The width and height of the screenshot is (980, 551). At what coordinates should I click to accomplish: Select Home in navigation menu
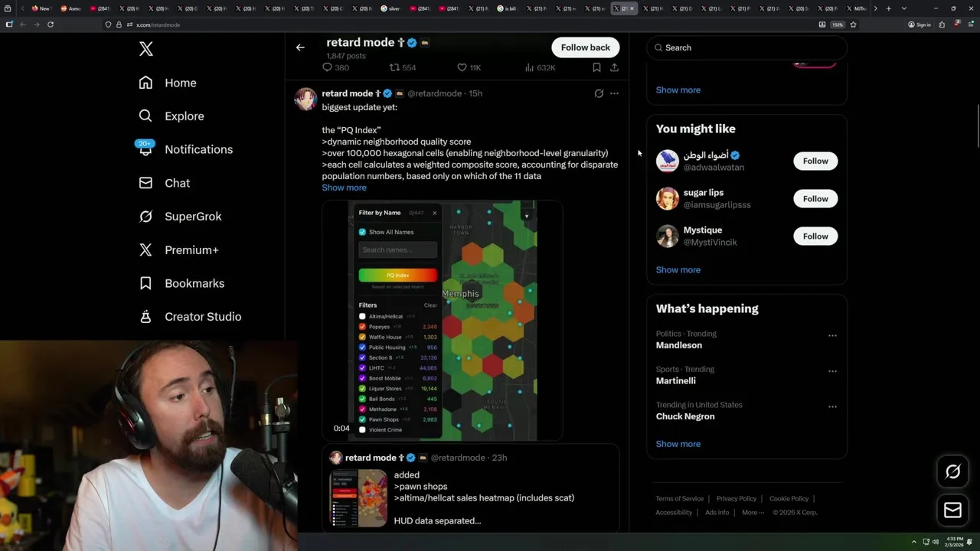(181, 83)
